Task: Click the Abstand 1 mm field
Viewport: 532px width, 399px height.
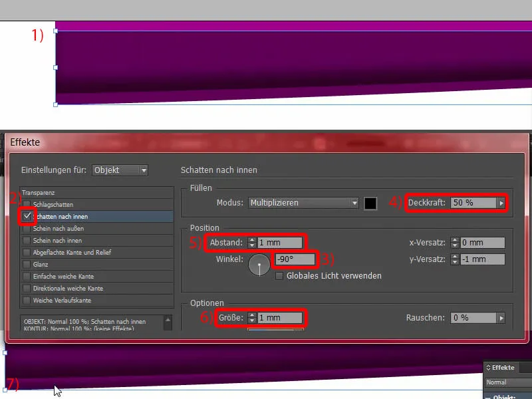Action: point(280,243)
